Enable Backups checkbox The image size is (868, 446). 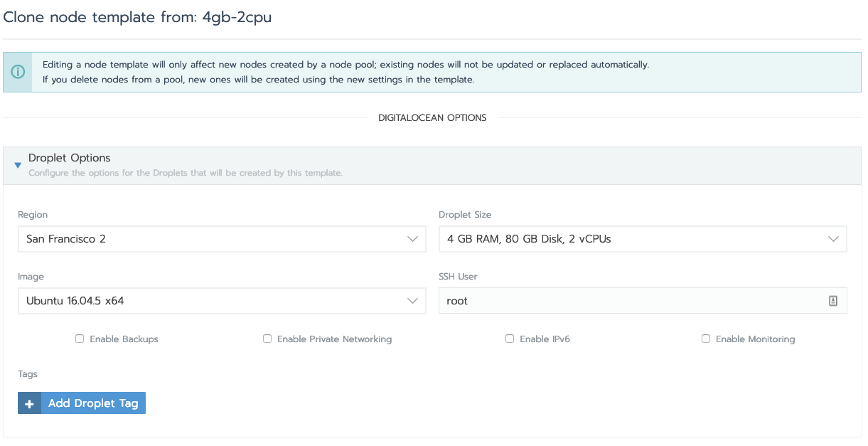[x=80, y=339]
